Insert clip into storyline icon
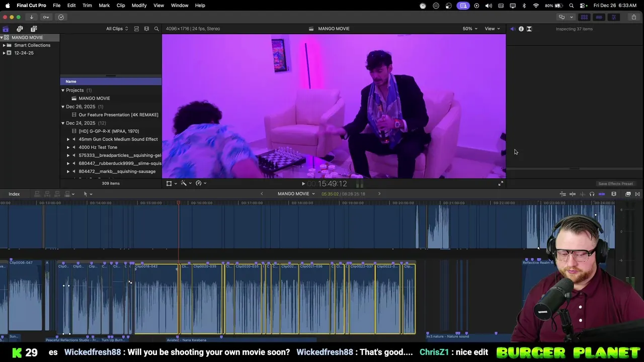 tap(47, 194)
